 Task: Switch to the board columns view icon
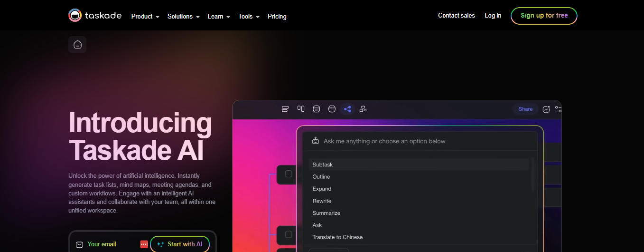[x=301, y=109]
